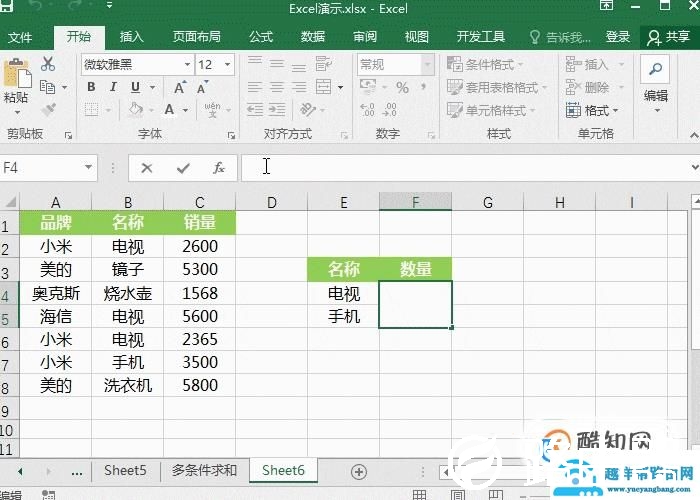Switch to the 开发工具 ribbon tab
This screenshot has width=700, height=500.
(x=480, y=37)
